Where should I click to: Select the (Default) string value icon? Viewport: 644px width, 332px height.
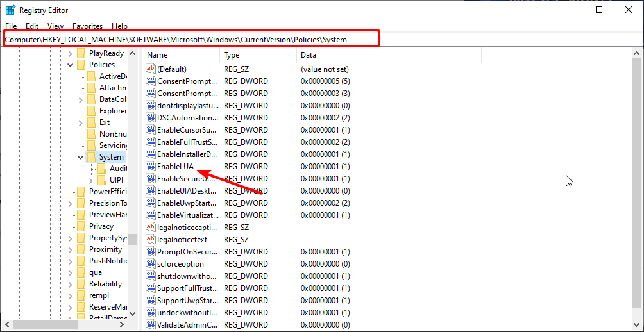[x=151, y=69]
